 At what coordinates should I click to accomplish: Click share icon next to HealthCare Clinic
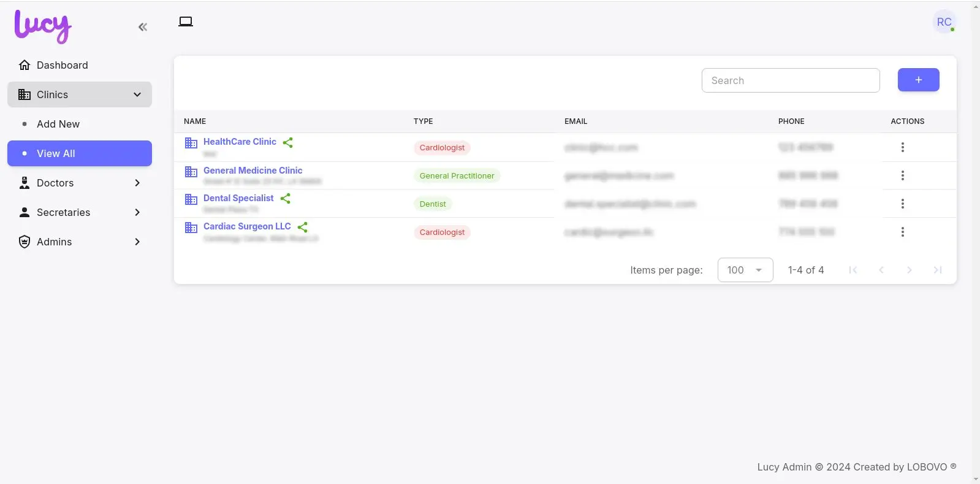288,142
